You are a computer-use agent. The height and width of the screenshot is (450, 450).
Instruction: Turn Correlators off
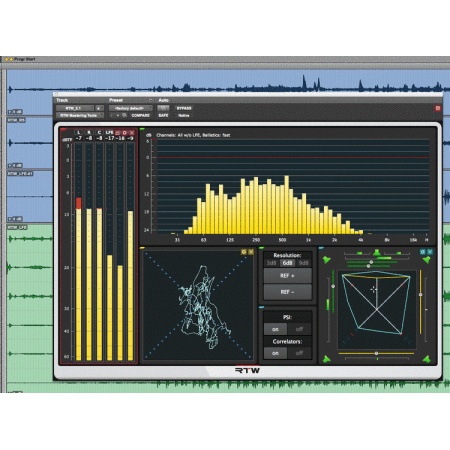[x=299, y=353]
